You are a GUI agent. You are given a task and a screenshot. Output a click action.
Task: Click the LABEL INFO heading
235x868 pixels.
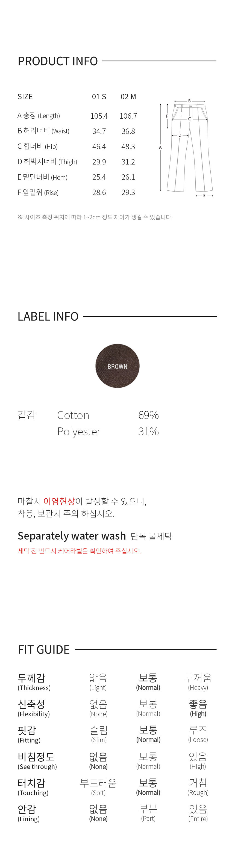click(x=48, y=316)
